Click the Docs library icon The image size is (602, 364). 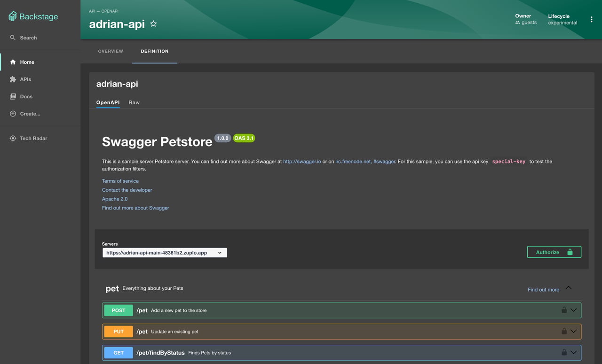13,96
